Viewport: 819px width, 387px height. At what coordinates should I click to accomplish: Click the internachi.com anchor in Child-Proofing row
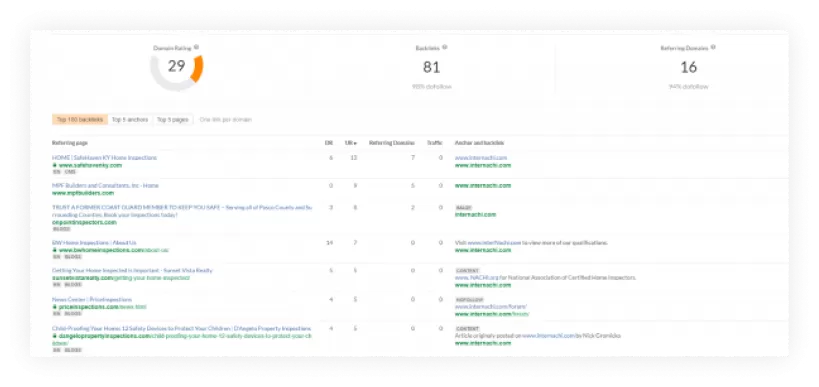548,336
